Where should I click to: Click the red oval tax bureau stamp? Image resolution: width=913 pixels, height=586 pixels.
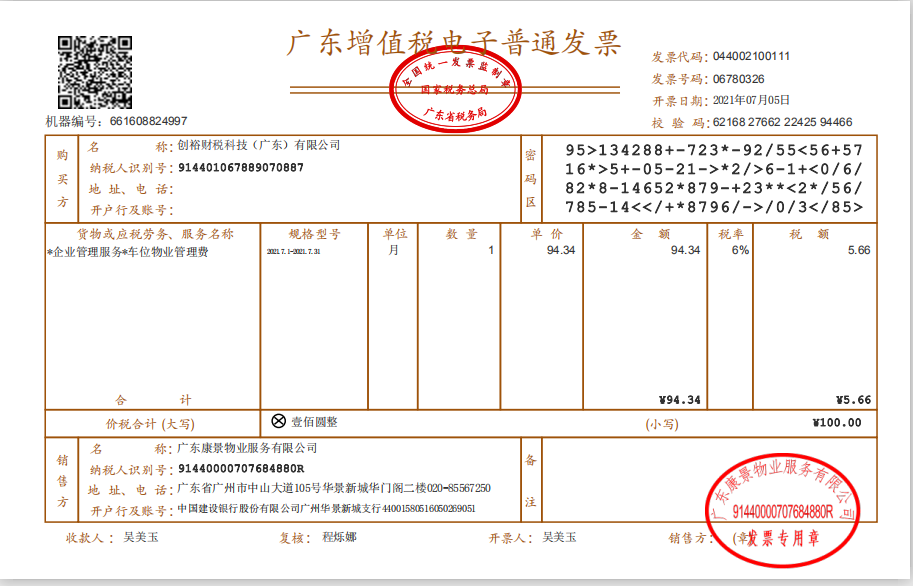point(454,93)
